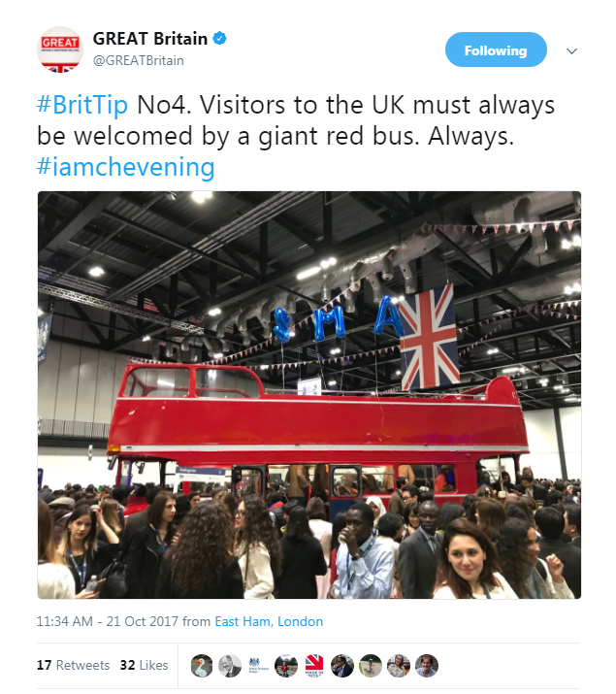
Task: Open the #iamchevening hashtag
Action: click(x=126, y=167)
